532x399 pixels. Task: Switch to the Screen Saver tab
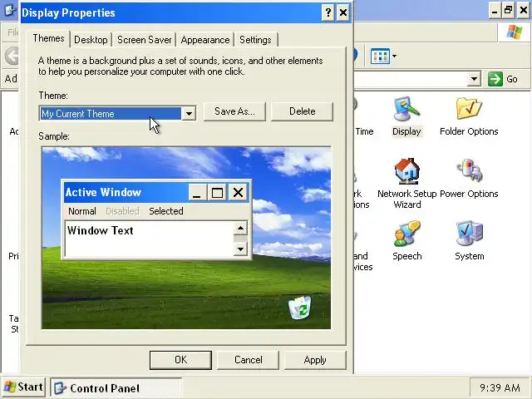coord(144,40)
